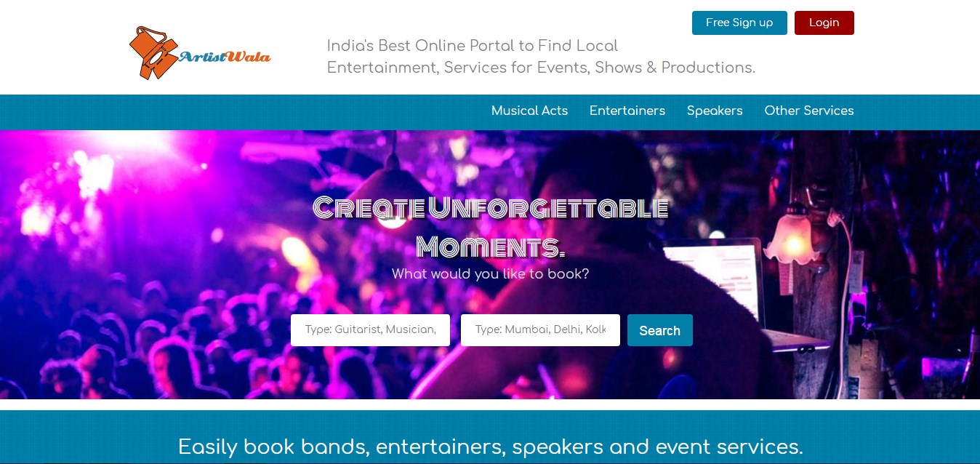Click the red Login button
Screen dimensions: 980x464
pyautogui.click(x=824, y=23)
